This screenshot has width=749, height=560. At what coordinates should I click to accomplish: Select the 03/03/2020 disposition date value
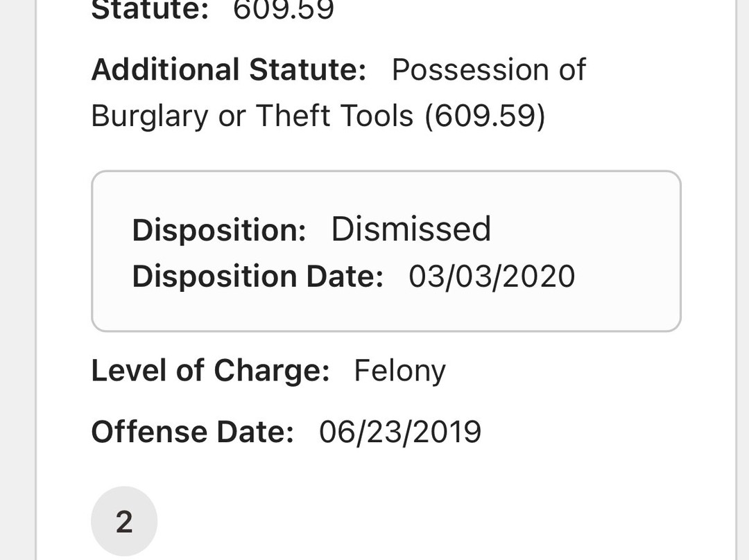tap(492, 277)
